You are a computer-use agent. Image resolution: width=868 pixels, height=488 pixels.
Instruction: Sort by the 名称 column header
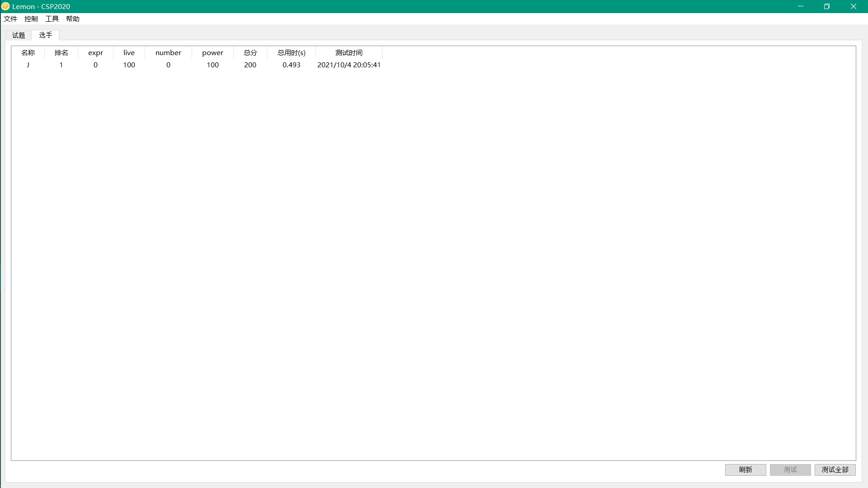coord(28,53)
